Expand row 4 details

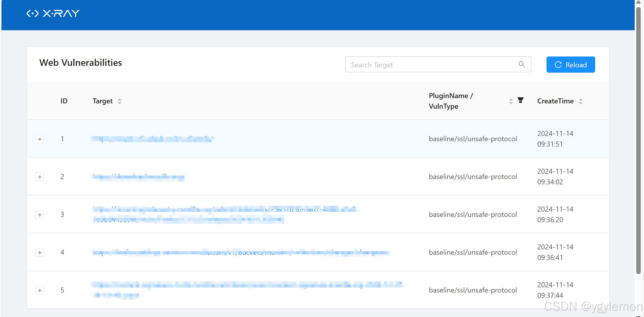(x=40, y=252)
